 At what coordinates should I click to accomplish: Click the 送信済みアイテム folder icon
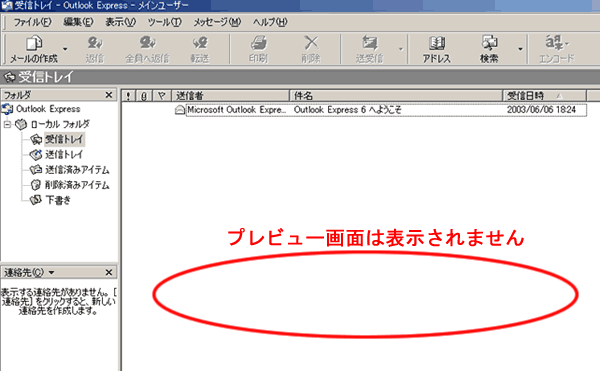click(36, 170)
